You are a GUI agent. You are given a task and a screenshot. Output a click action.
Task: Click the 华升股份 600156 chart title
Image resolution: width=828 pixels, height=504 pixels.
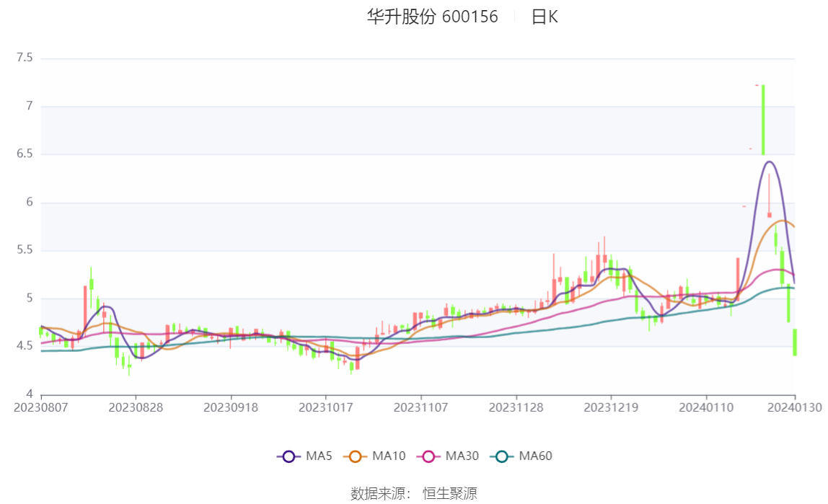[x=433, y=17]
